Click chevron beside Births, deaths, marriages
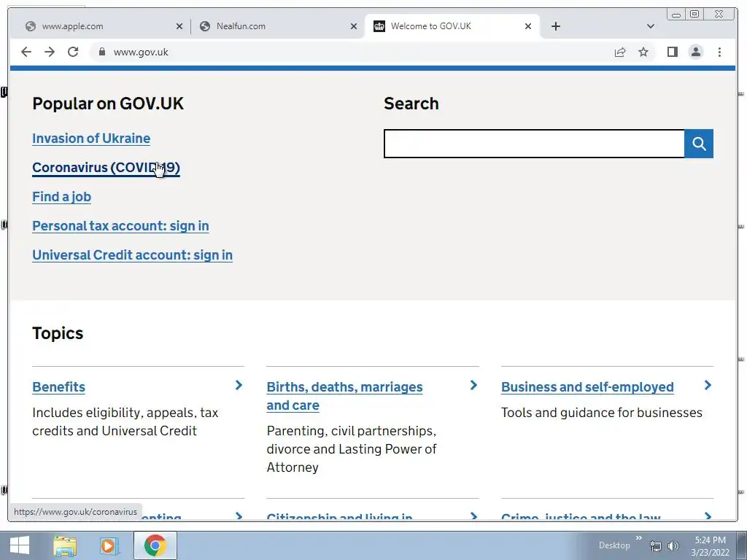This screenshot has height=560, width=747. pyautogui.click(x=473, y=385)
